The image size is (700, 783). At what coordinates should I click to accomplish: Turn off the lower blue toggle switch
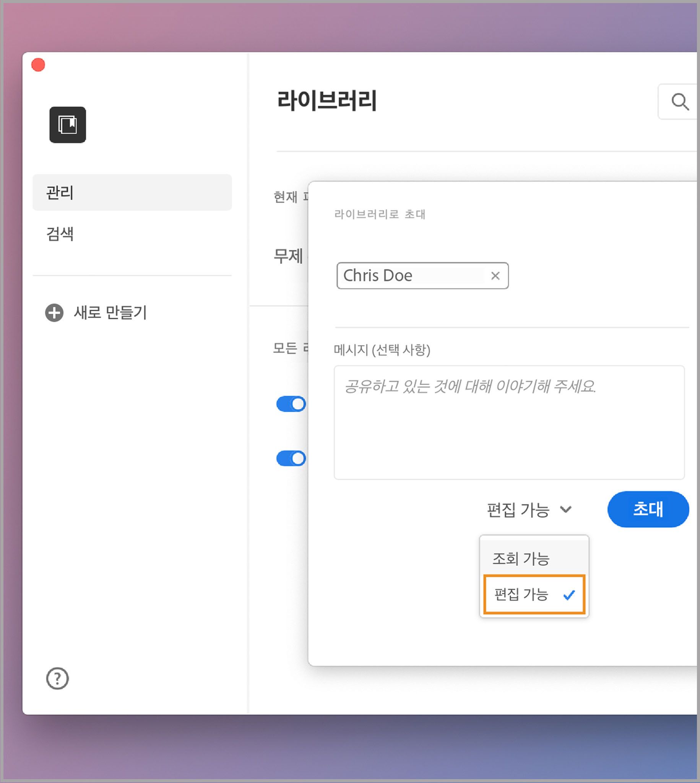tap(291, 458)
